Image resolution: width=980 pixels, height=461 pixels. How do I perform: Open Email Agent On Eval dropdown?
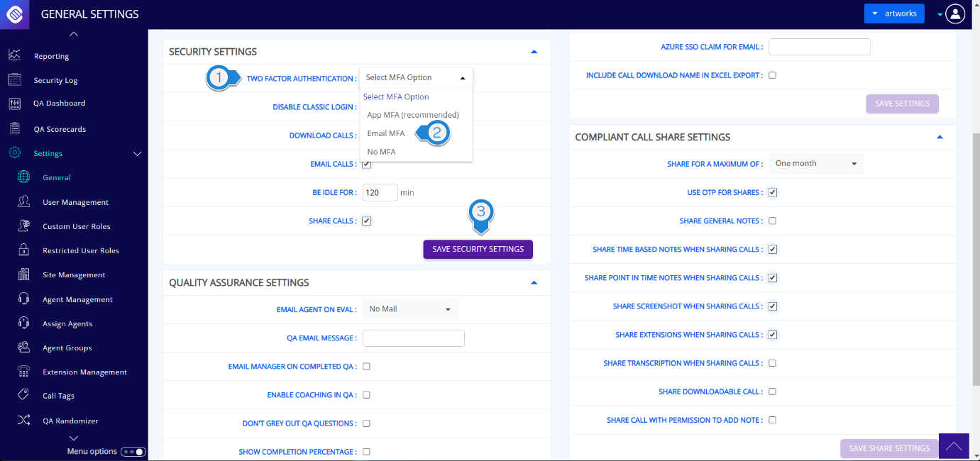click(410, 309)
